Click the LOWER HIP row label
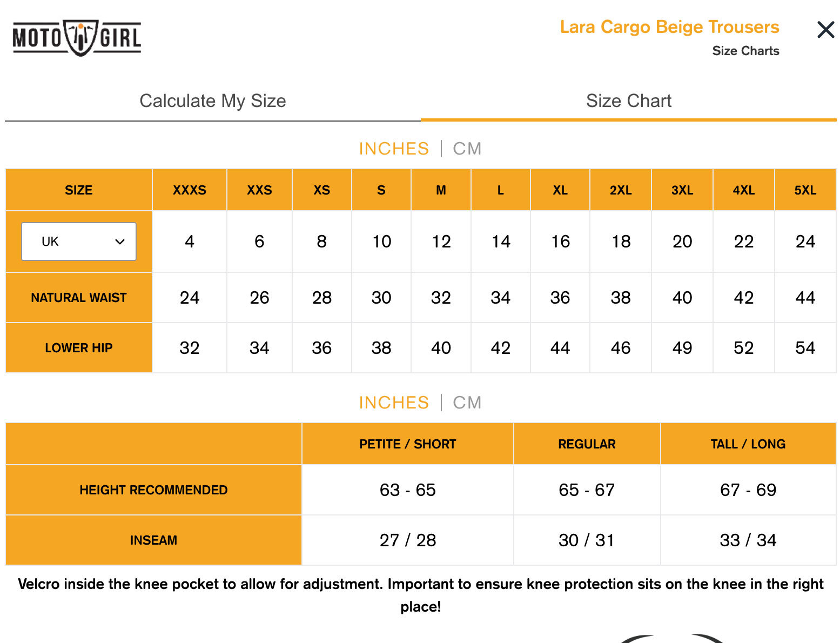Viewport: 840px width, 643px height. 79,348
